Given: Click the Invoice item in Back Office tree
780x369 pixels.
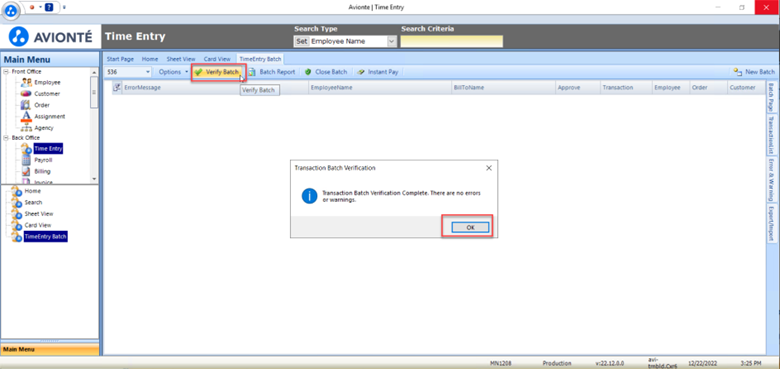Looking at the screenshot, I should (x=43, y=182).
